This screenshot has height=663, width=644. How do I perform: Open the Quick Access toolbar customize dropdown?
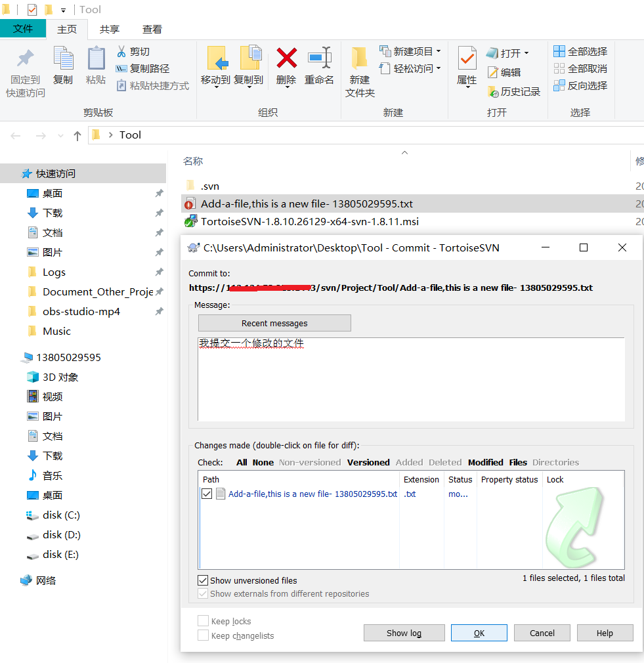tap(63, 10)
